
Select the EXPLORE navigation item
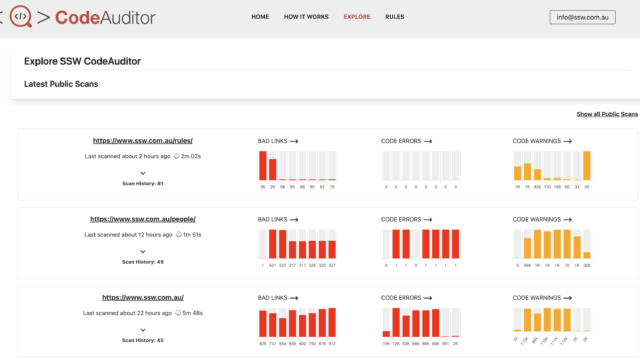pyautogui.click(x=357, y=17)
